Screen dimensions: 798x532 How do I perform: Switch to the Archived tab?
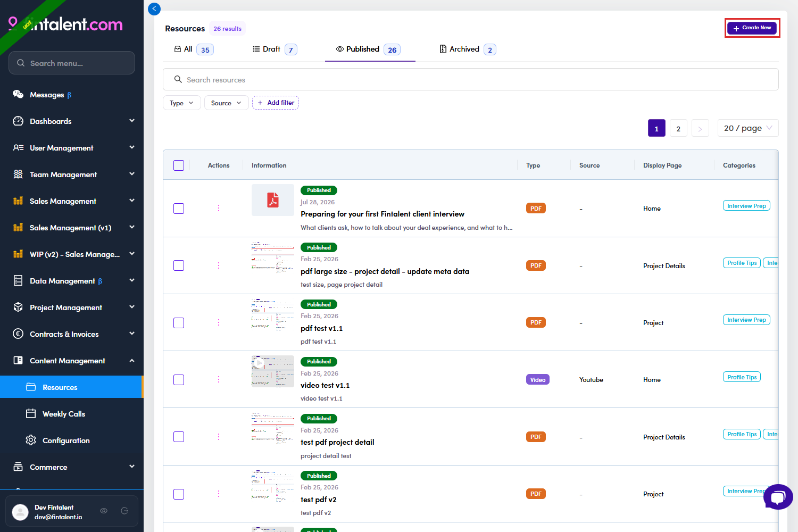point(468,49)
